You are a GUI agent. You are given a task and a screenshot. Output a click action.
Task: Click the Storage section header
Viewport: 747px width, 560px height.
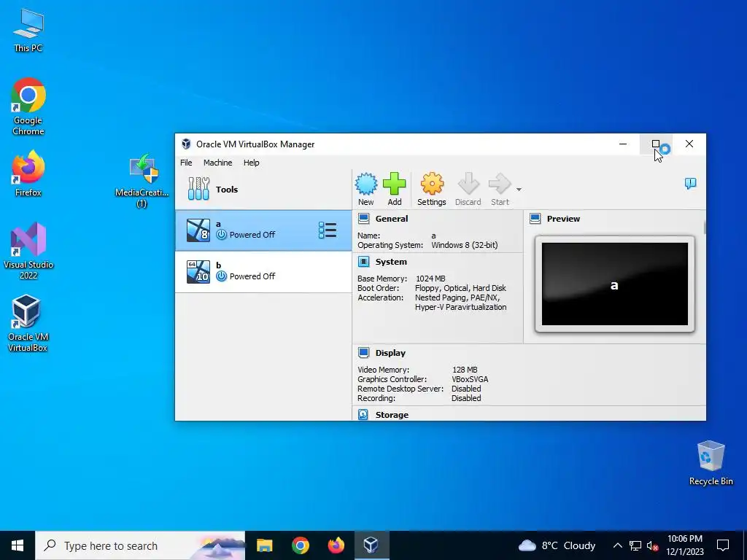coord(392,415)
